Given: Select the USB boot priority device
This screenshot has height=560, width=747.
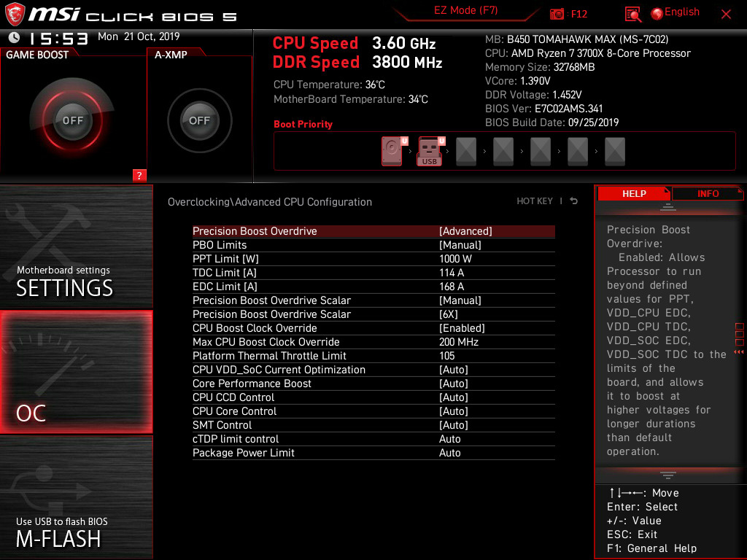Looking at the screenshot, I should point(430,152).
